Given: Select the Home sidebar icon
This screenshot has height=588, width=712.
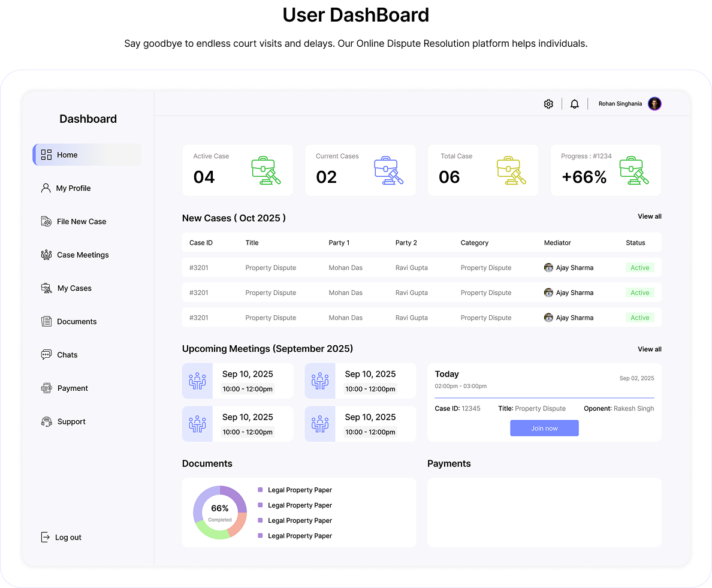Looking at the screenshot, I should coord(46,155).
